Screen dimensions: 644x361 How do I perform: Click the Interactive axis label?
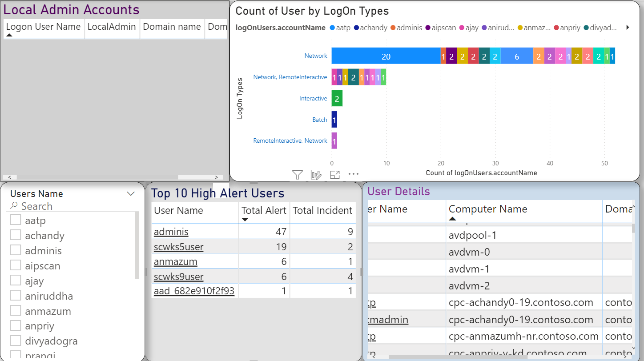(313, 98)
